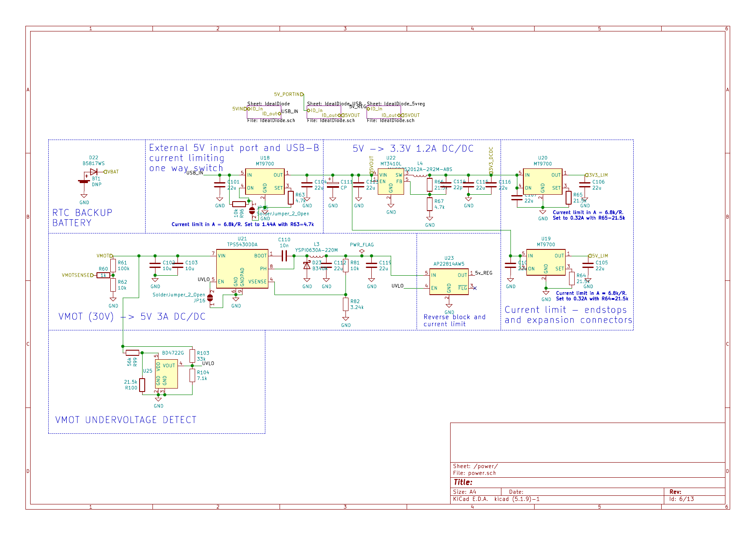Click the U22 MT3410L converter symbol
The image size is (756, 535).
390,181
